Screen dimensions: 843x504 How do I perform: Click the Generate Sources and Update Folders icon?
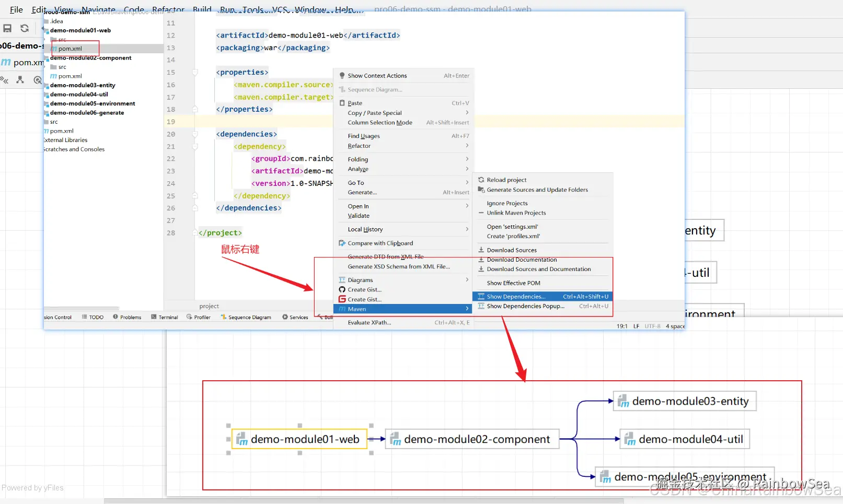481,190
